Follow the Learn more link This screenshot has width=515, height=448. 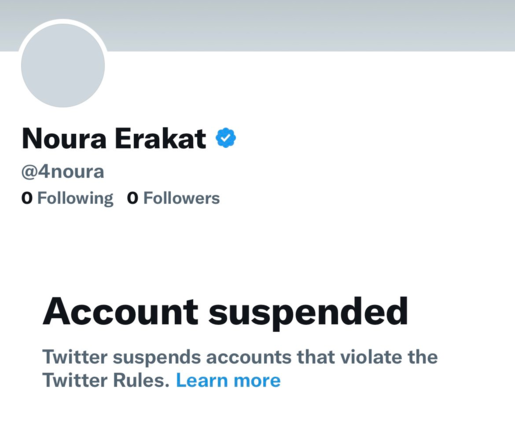tap(228, 380)
